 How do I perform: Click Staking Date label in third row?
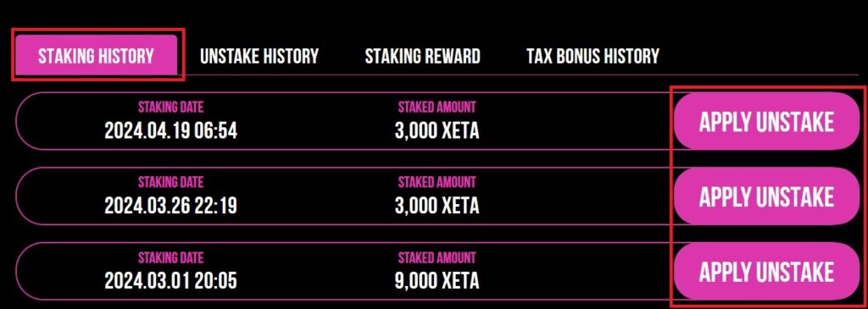click(170, 257)
